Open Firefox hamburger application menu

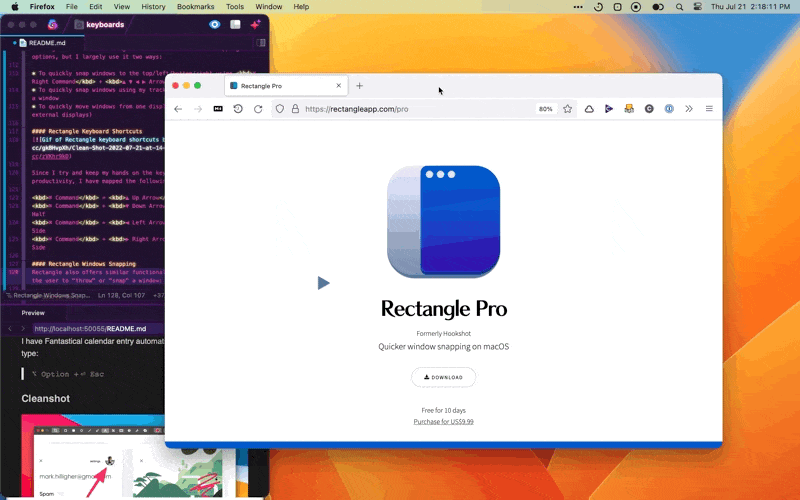pyautogui.click(x=709, y=109)
